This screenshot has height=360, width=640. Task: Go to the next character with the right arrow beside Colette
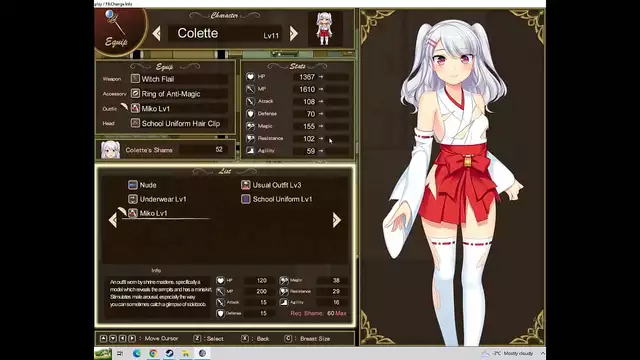coord(293,33)
